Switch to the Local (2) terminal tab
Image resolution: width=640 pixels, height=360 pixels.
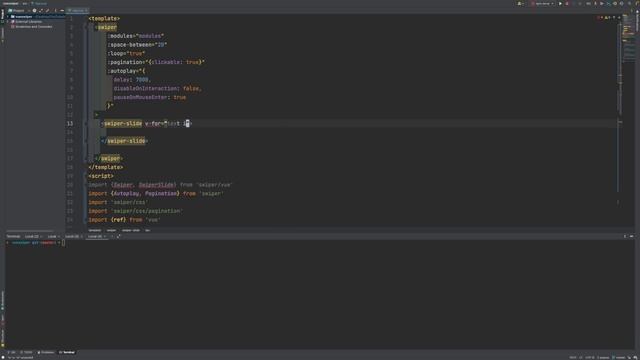[x=33, y=236]
